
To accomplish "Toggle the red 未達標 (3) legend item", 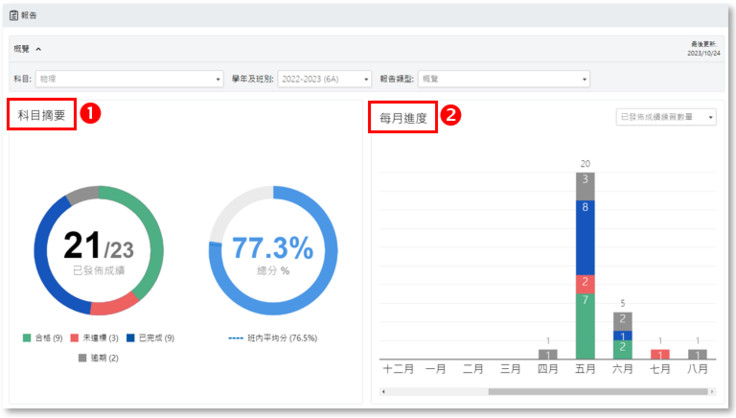I will pyautogui.click(x=99, y=338).
